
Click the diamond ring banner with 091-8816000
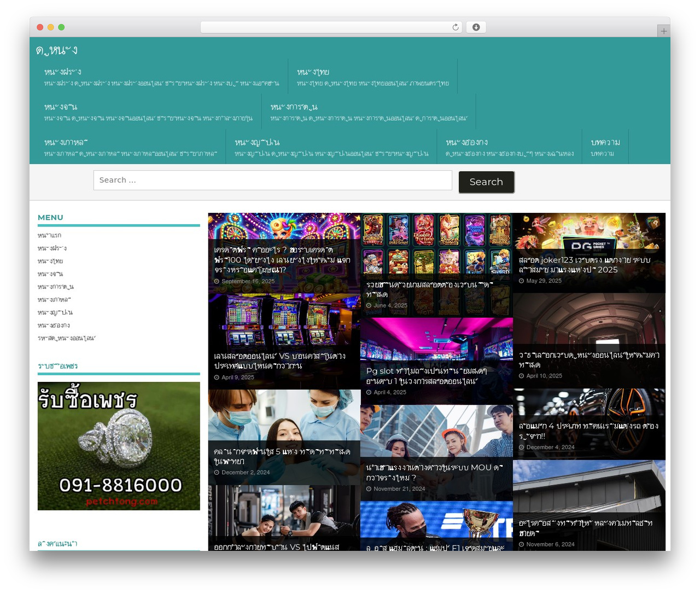119,446
